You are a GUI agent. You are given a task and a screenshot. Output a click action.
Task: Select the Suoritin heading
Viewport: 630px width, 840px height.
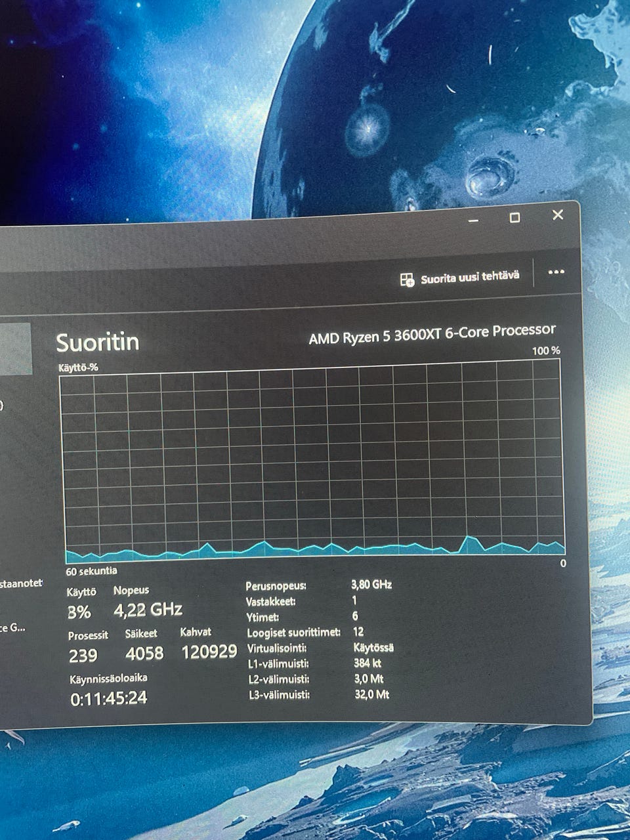click(97, 342)
